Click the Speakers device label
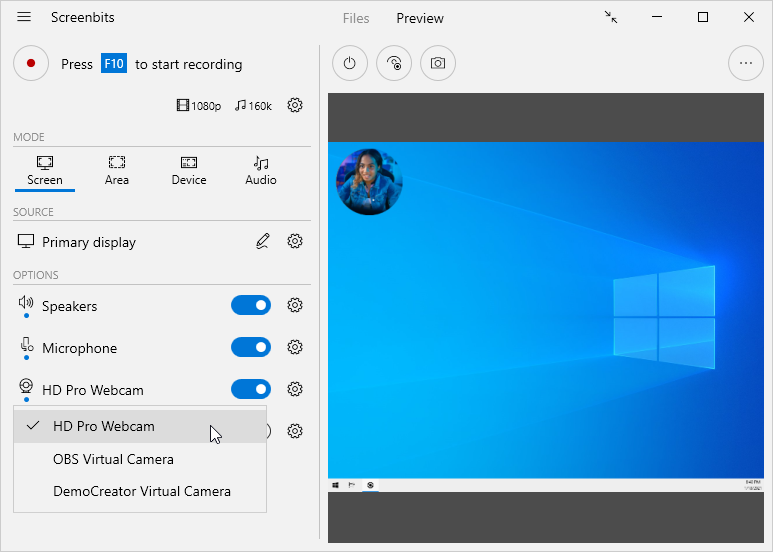 point(70,306)
